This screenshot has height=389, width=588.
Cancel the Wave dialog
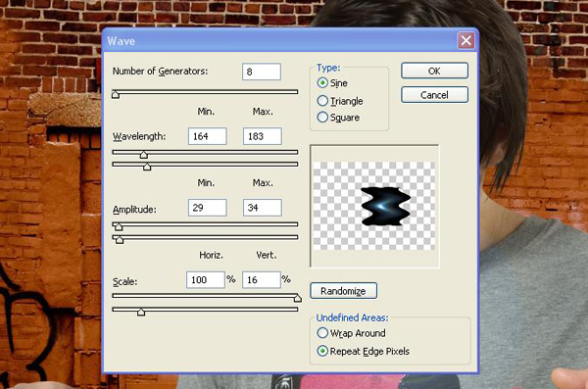(434, 95)
